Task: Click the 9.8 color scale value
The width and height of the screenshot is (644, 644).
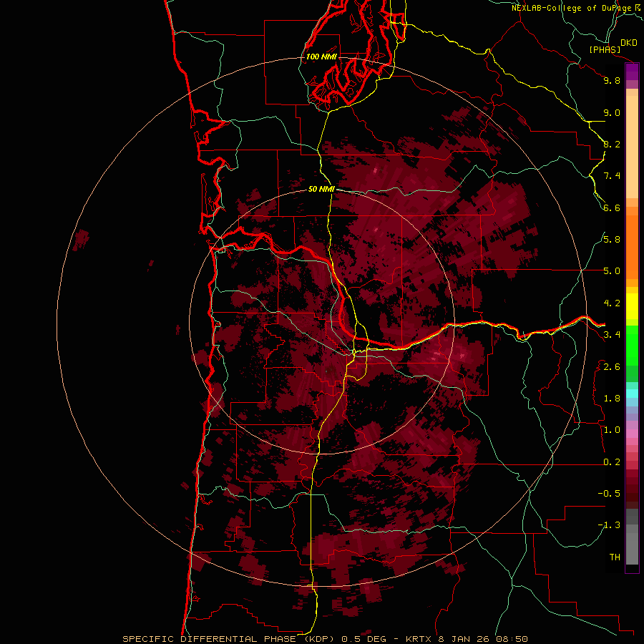Action: point(612,80)
